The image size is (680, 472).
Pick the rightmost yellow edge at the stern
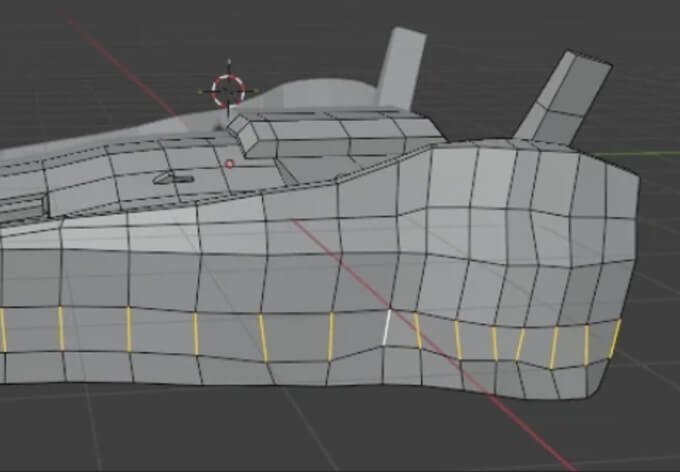pyautogui.click(x=615, y=339)
